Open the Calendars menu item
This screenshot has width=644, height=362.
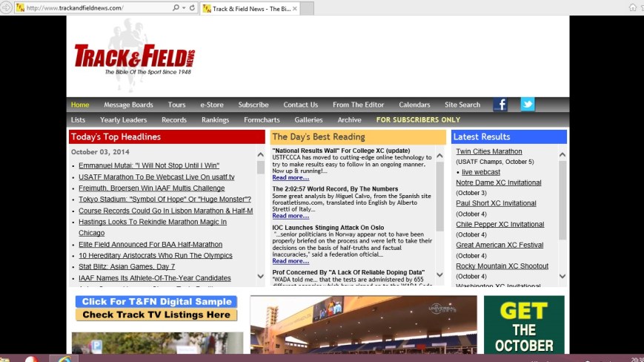414,105
